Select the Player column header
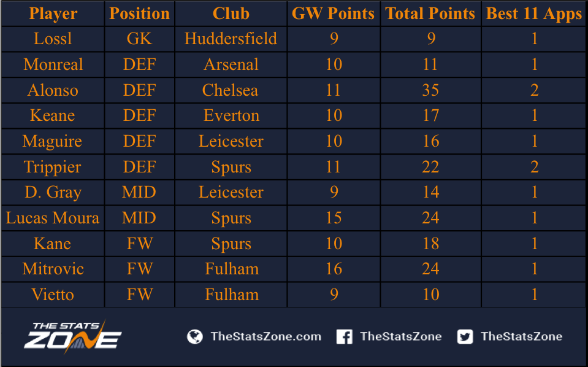Viewport: 588px width, 367px height. click(53, 14)
